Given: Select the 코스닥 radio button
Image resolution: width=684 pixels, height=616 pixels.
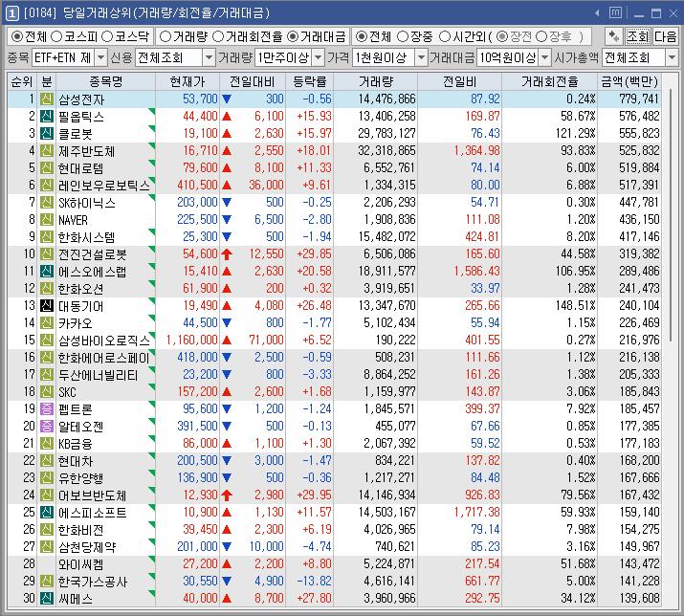Looking at the screenshot, I should pos(107,36).
